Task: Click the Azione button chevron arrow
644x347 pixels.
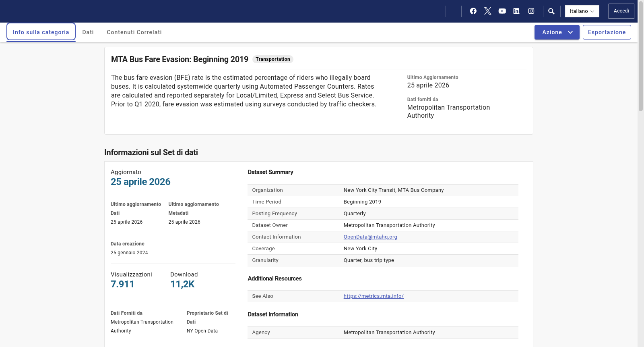Action: coord(570,32)
